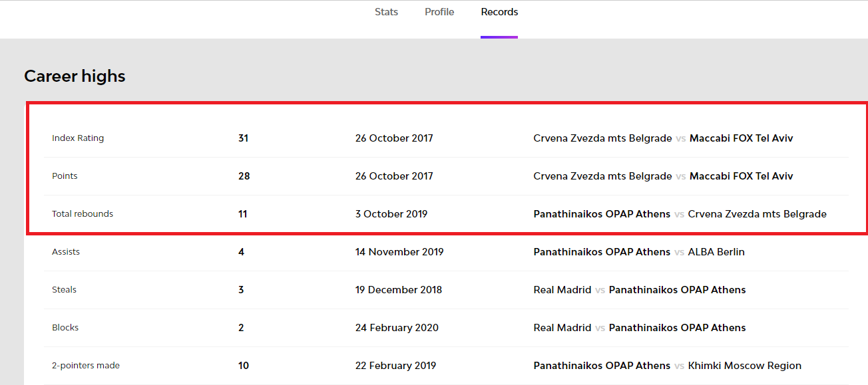Image resolution: width=868 pixels, height=385 pixels.
Task: Click the date 22 February 2019
Action: click(x=396, y=366)
